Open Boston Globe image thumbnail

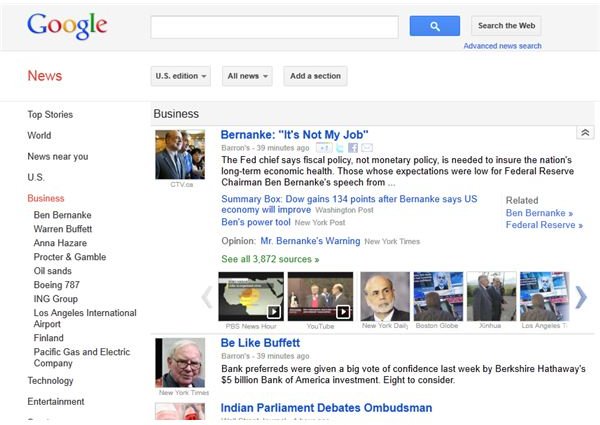[x=439, y=296]
